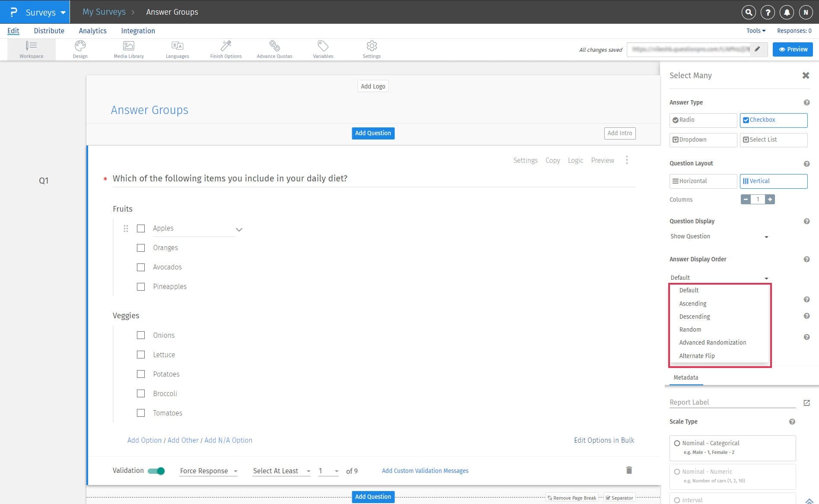Open the minimum count dropdown showing 1
Viewport: 819px width, 504px height.
(x=328, y=471)
